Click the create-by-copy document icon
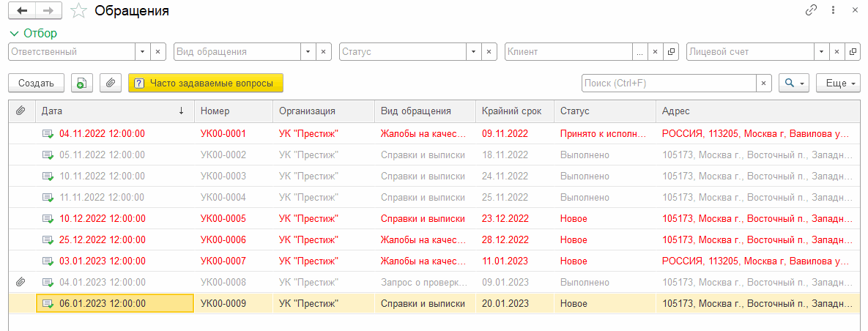This screenshot has width=868, height=331. pyautogui.click(x=82, y=83)
